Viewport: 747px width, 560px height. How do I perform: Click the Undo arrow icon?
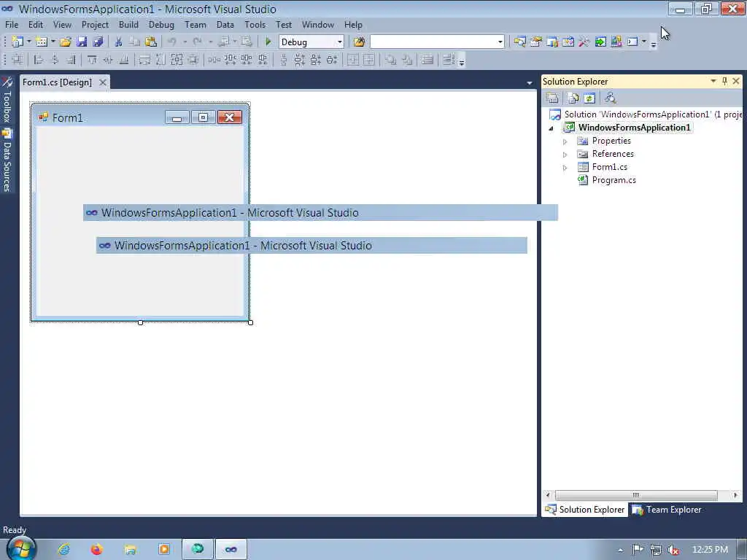pyautogui.click(x=172, y=42)
